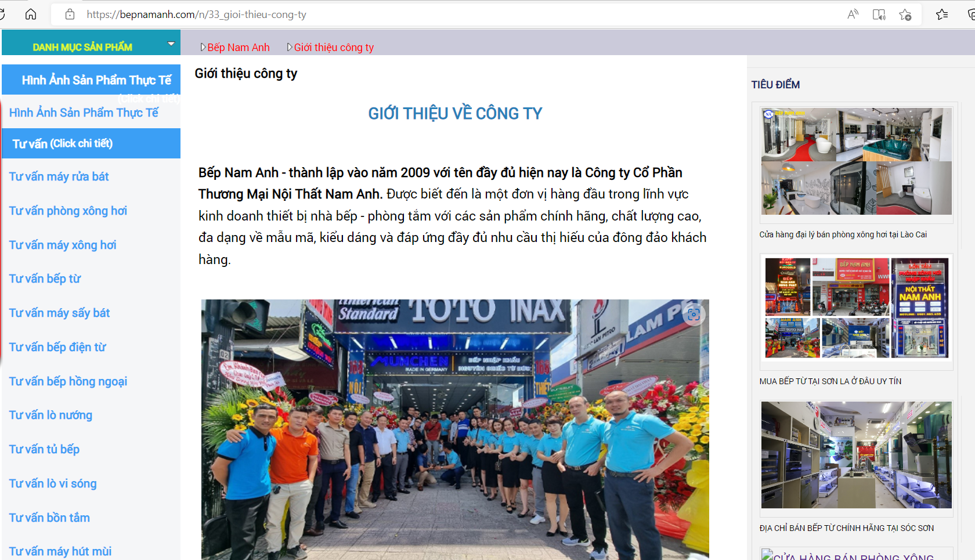The width and height of the screenshot is (975, 560).
Task: Open Read aloud icon in address bar
Action: click(x=853, y=15)
